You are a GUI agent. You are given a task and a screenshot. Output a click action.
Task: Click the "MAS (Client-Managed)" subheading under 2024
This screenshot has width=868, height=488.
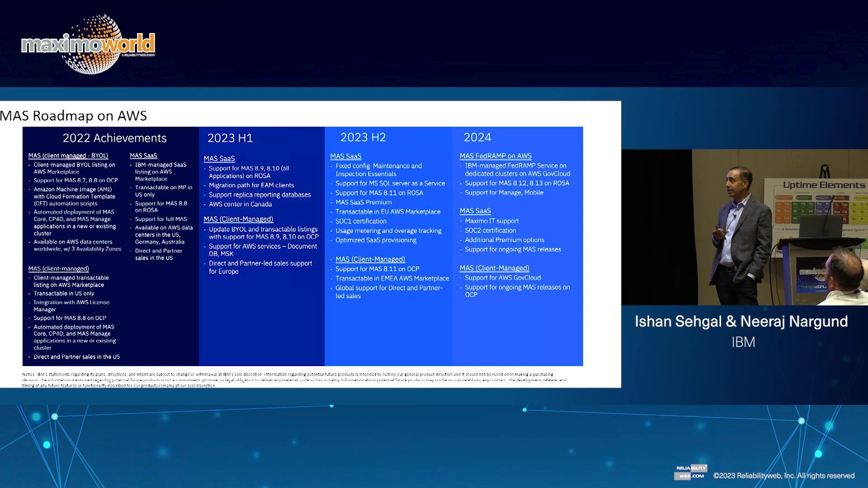tap(495, 268)
